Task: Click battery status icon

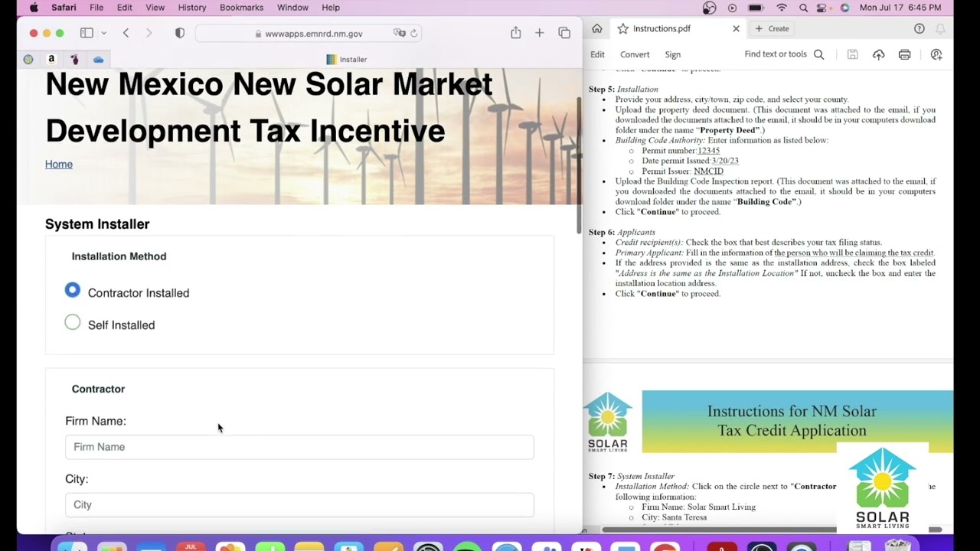Action: pyautogui.click(x=756, y=8)
